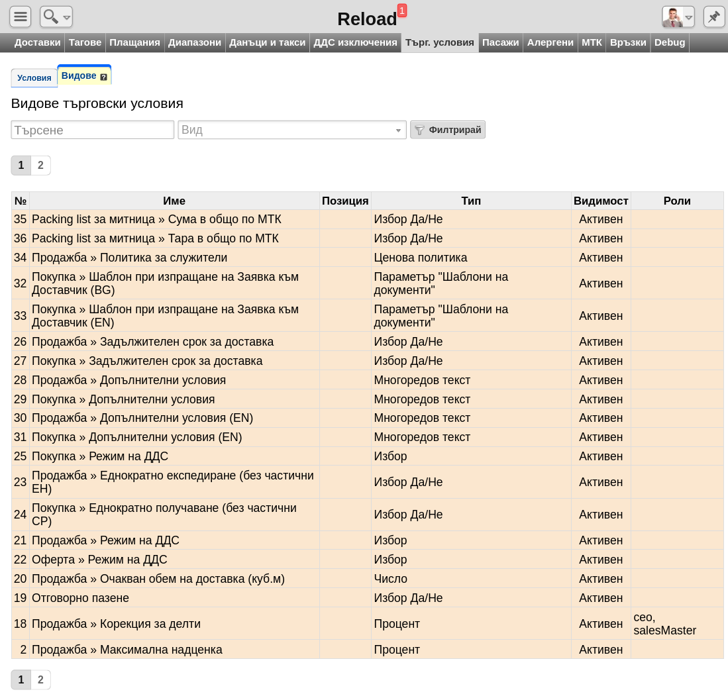Click the help icon on Видове tab

pos(103,77)
